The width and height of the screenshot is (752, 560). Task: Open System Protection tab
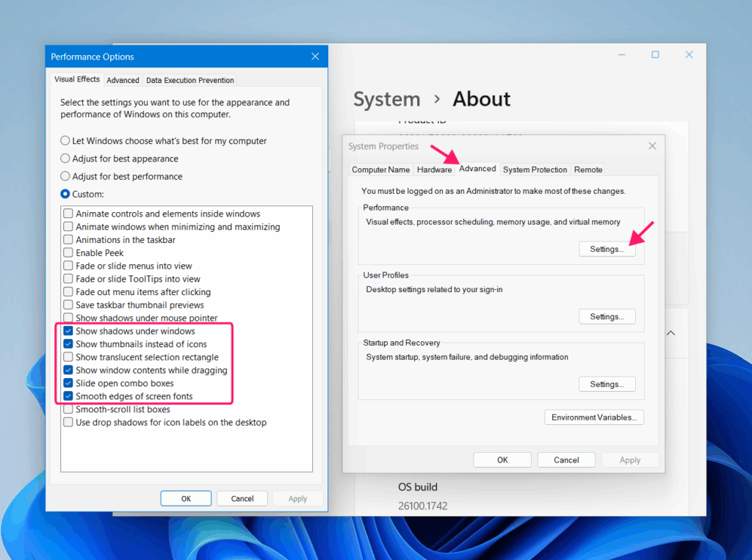point(535,170)
